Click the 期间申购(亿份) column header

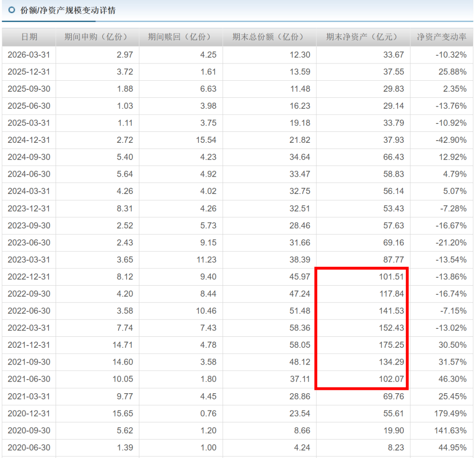97,37
